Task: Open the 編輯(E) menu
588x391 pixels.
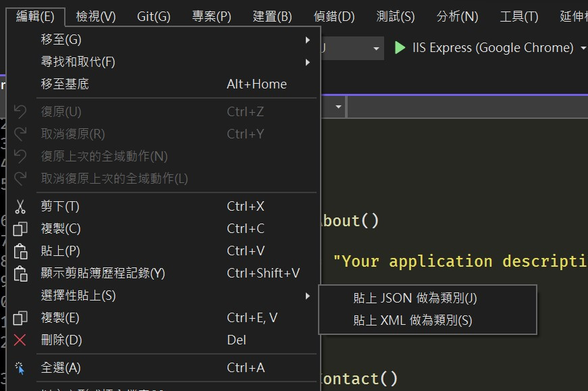Action: tap(35, 16)
